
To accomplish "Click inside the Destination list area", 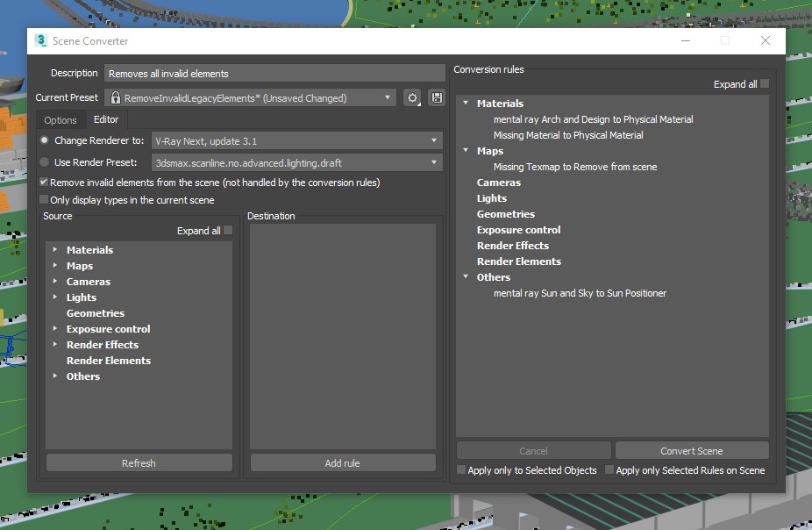I will coord(342,336).
